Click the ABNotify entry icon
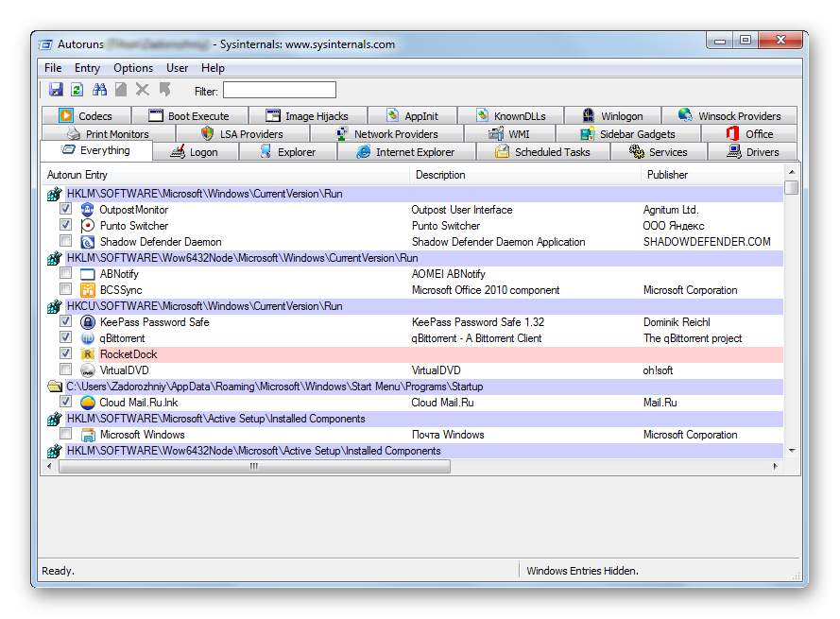 coord(87,274)
